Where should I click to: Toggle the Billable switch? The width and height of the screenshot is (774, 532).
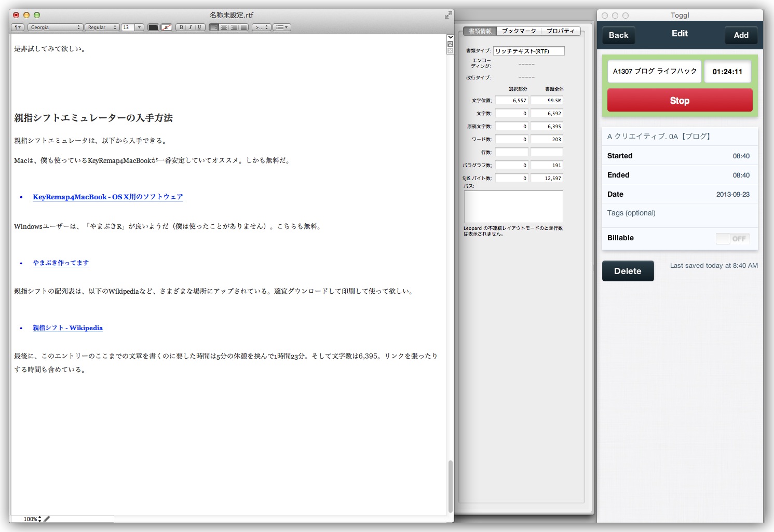click(x=732, y=238)
